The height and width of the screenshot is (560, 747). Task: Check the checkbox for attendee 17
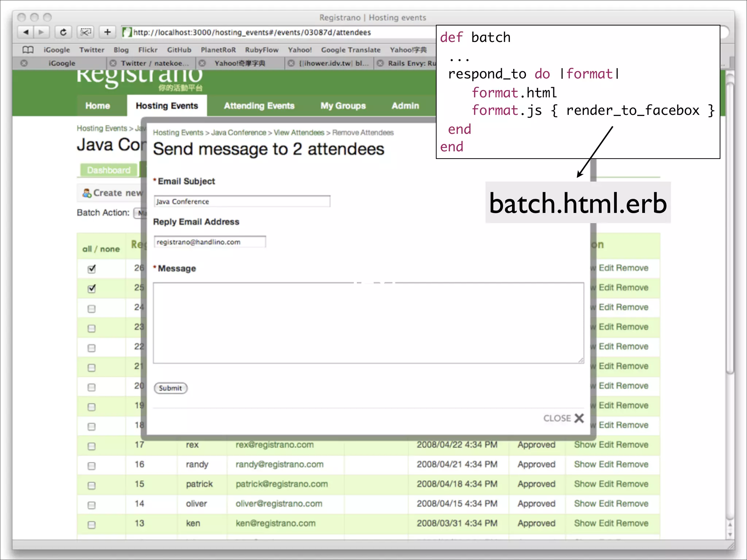[x=92, y=446]
